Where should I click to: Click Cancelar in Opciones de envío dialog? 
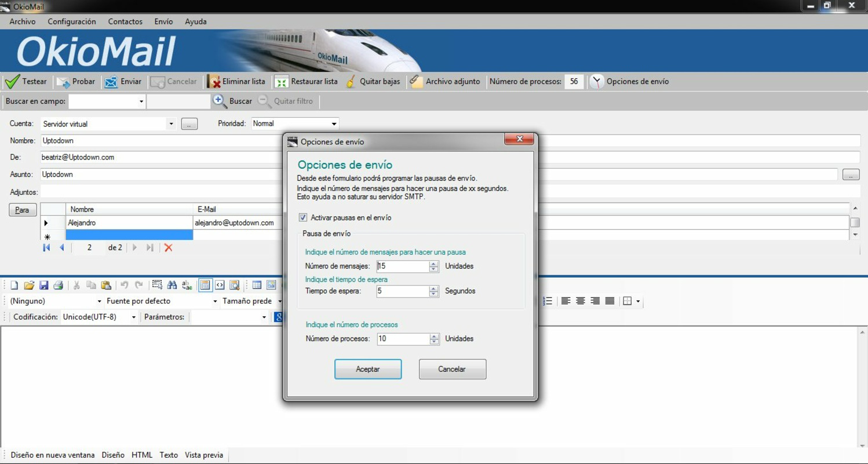(x=453, y=369)
